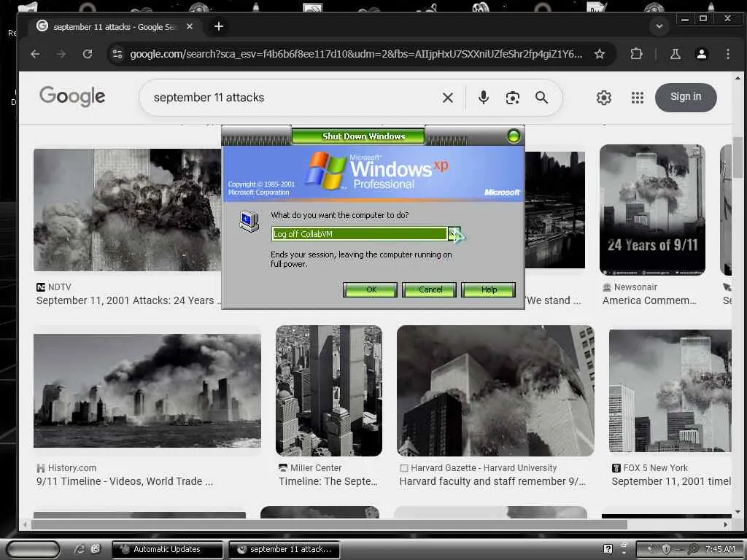Open Harvard faculty and staff remember 9/ link

tap(492, 481)
